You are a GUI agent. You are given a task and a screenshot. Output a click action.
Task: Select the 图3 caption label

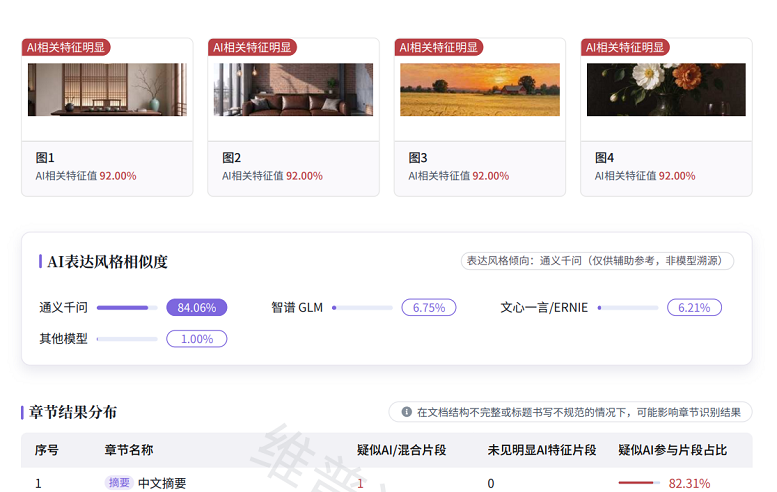coord(418,158)
